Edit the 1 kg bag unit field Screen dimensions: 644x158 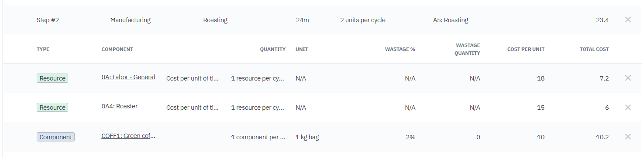click(x=307, y=137)
